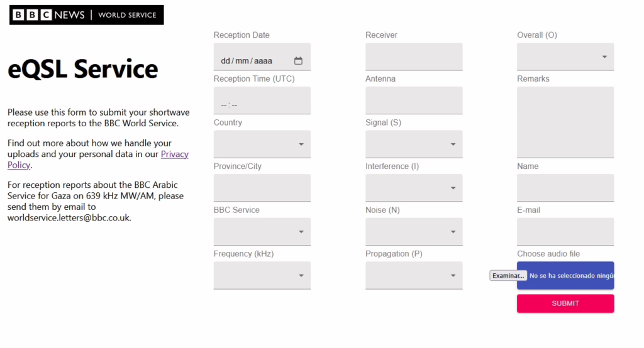Open the Frequency (kHz) dropdown
Image resolution: width=644 pixels, height=348 pixels.
pos(262,275)
